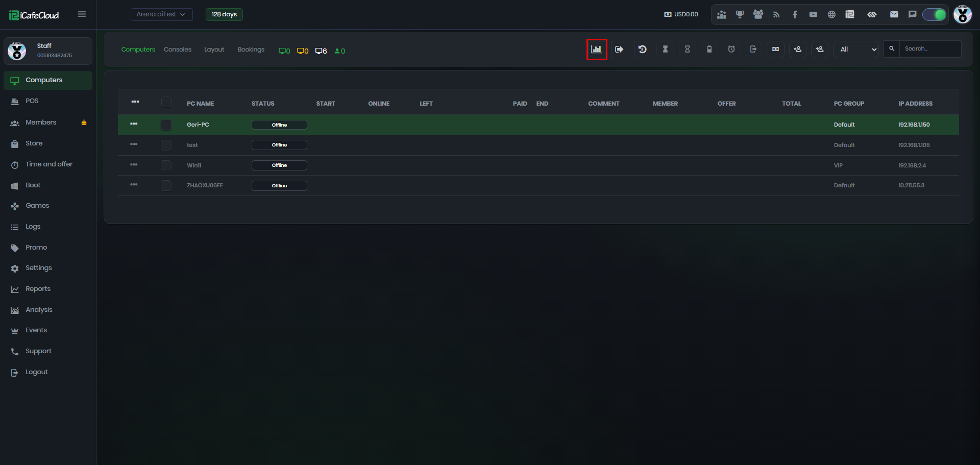
Task: Open Time and offer in the sidebar
Action: coord(48,164)
